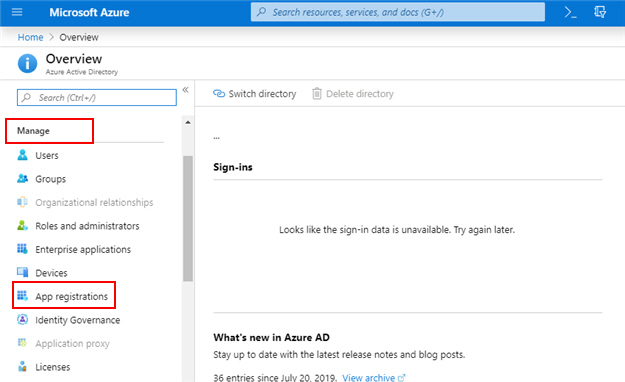Viewport: 625px width, 382px height.
Task: Collapse the sidebar with the double chevron
Action: tap(185, 90)
